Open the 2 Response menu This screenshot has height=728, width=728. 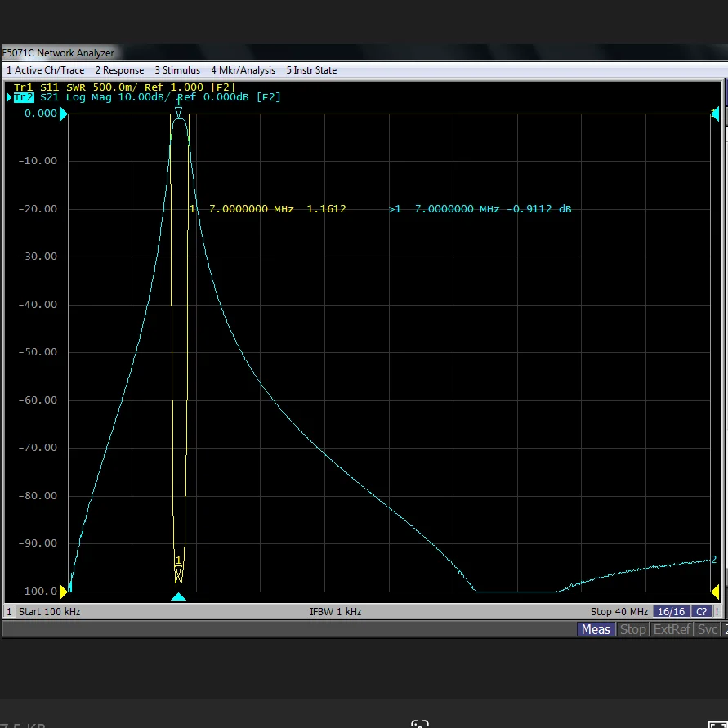pos(119,70)
